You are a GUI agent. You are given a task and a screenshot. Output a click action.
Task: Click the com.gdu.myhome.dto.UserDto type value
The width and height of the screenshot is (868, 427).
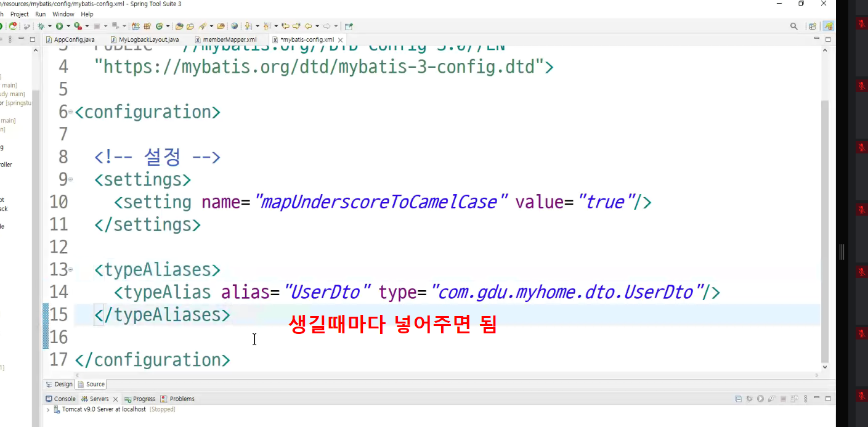(x=567, y=292)
